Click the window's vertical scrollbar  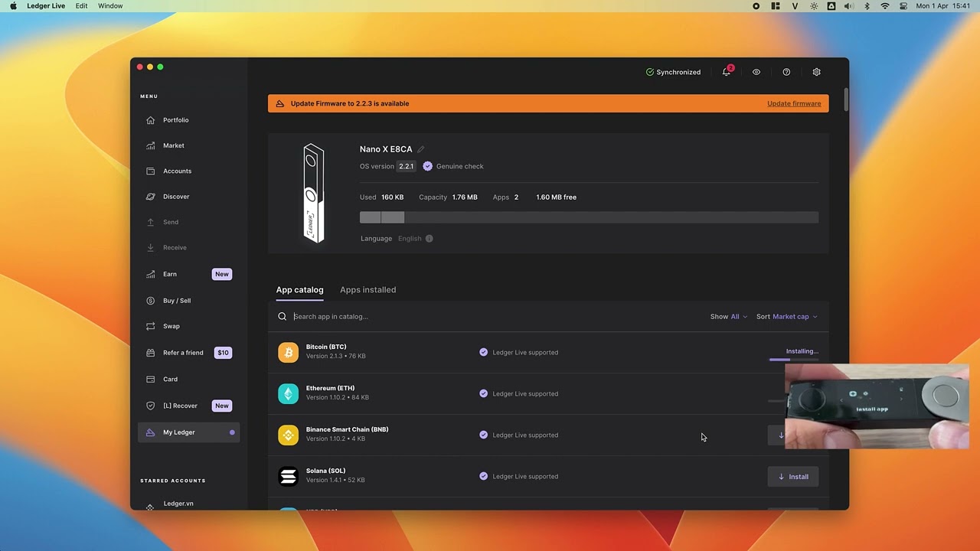tap(845, 101)
